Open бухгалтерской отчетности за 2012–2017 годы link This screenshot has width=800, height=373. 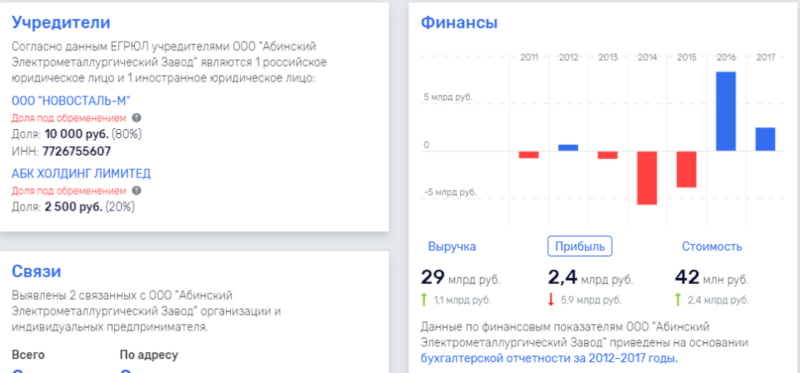click(549, 358)
